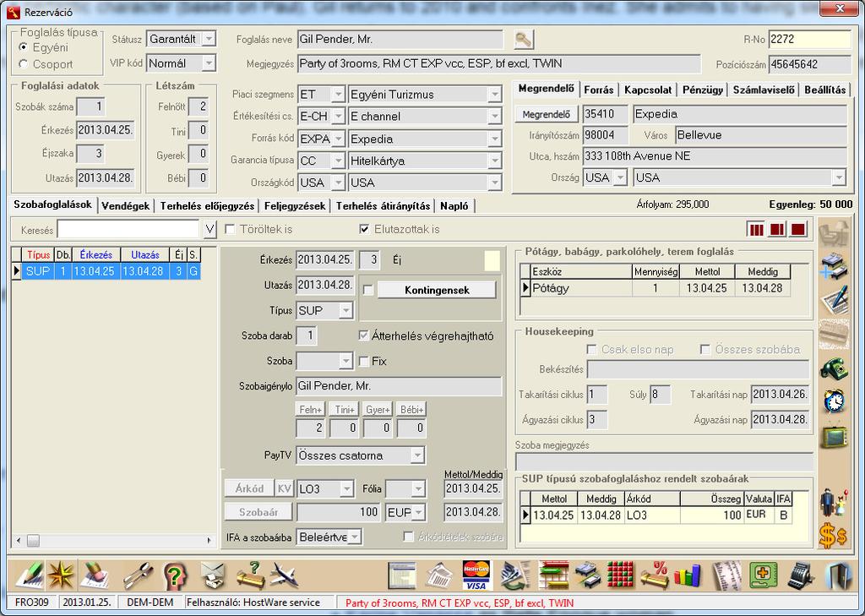Select the Csoport radio button
The width and height of the screenshot is (865, 616).
click(23, 64)
